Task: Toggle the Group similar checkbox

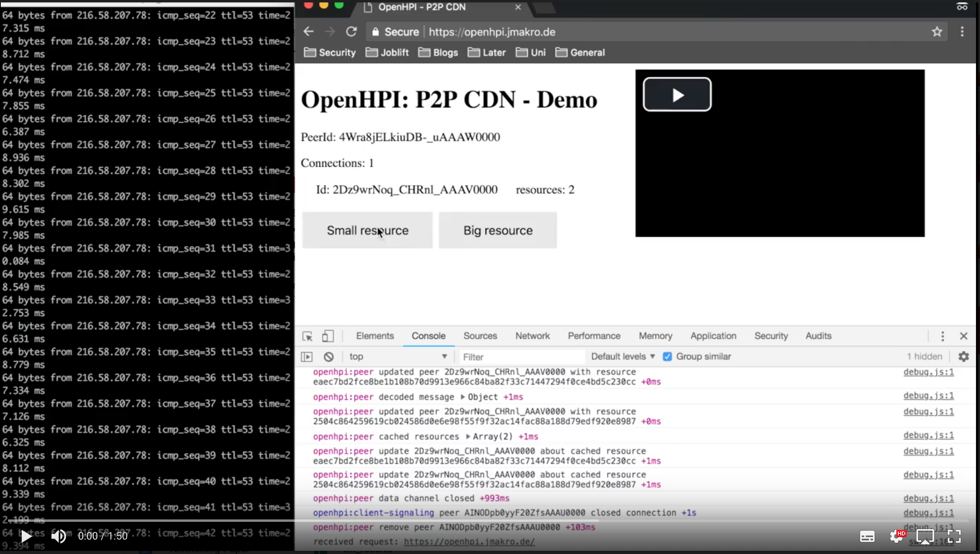Action: (667, 357)
